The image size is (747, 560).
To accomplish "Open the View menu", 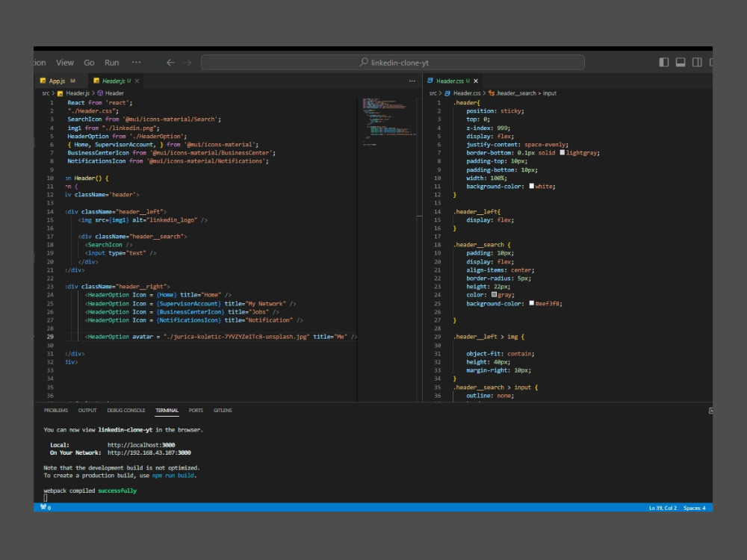I will pos(65,63).
